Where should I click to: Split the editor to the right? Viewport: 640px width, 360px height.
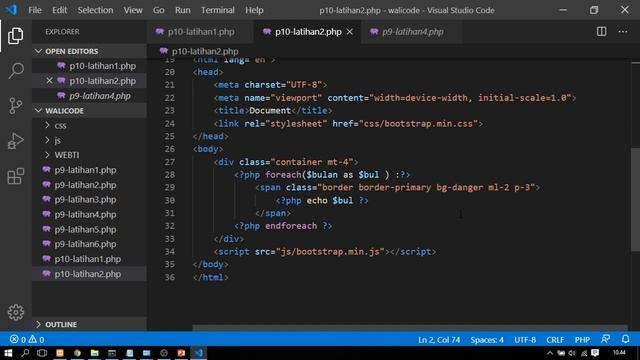click(601, 31)
